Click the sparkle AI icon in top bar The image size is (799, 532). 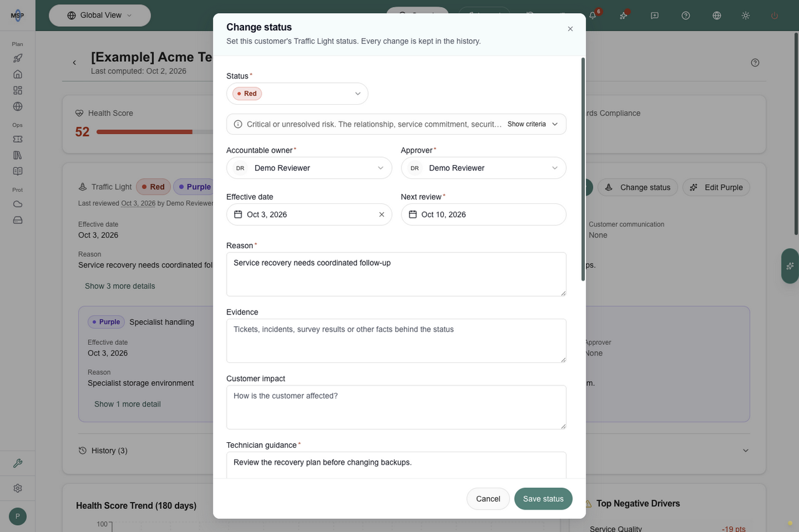(x=624, y=16)
